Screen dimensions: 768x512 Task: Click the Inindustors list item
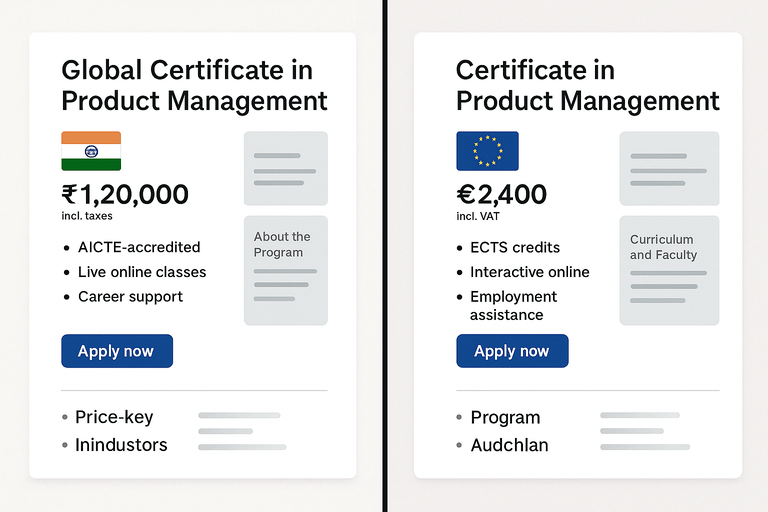121,445
